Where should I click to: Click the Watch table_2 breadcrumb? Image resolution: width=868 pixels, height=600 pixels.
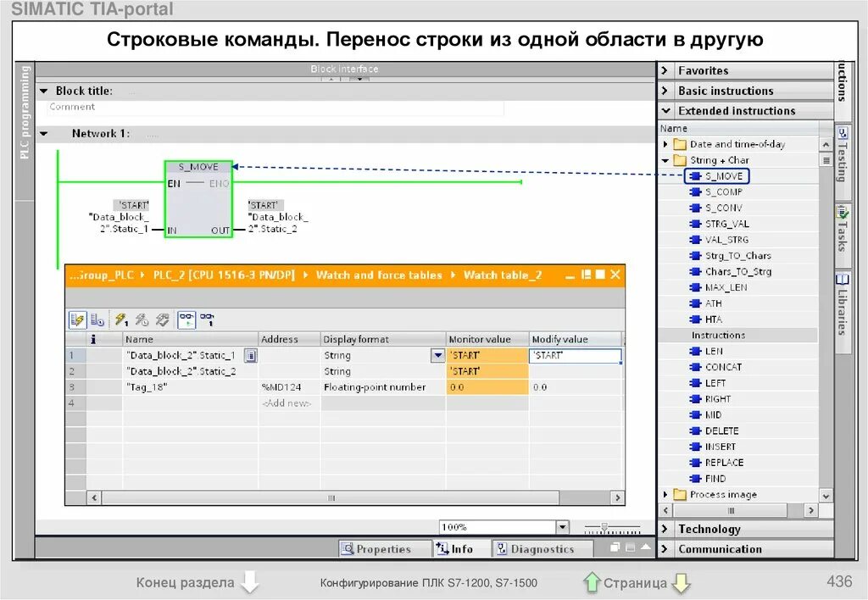pyautogui.click(x=503, y=275)
